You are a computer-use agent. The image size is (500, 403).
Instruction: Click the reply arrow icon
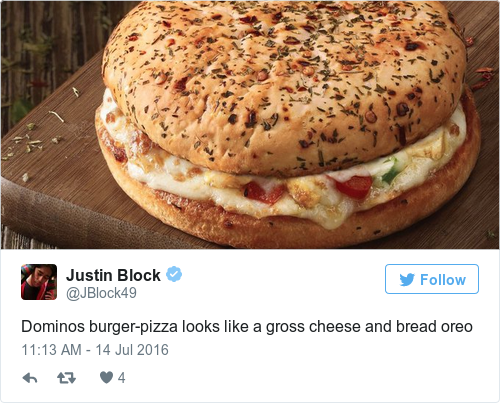30,378
